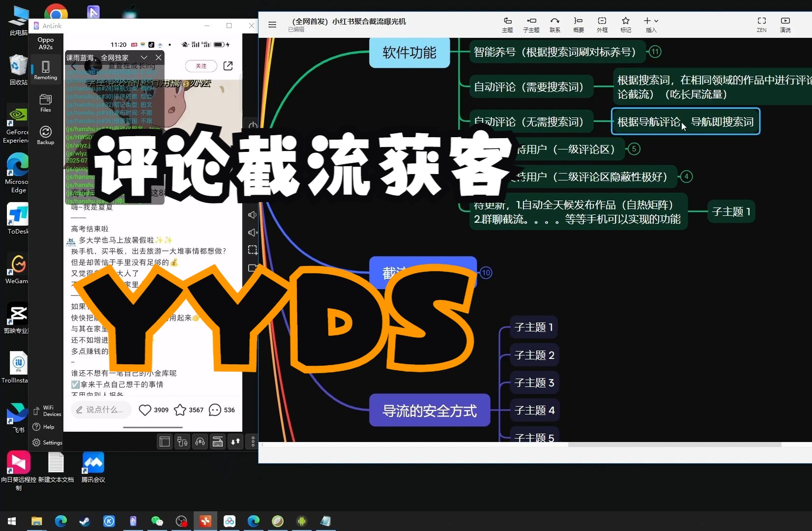Open AnLink Settings
The height and width of the screenshot is (531, 812).
tap(47, 442)
